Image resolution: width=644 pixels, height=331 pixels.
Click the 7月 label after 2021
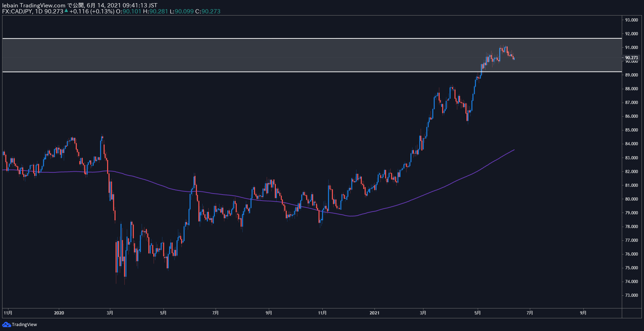pyautogui.click(x=530, y=313)
